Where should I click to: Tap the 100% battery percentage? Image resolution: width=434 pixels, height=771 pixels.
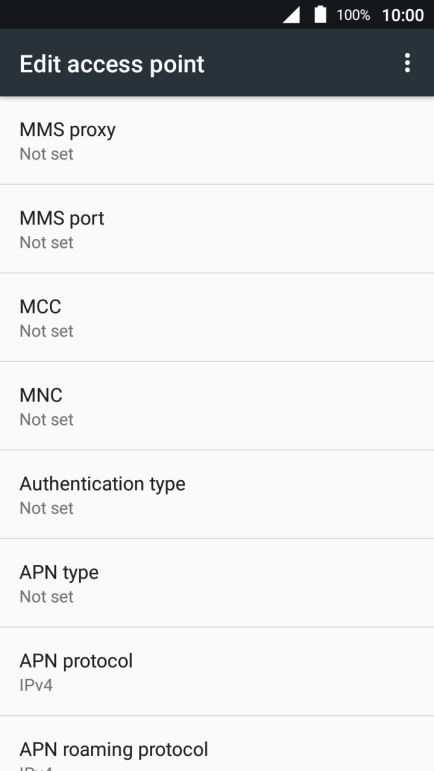tap(353, 15)
